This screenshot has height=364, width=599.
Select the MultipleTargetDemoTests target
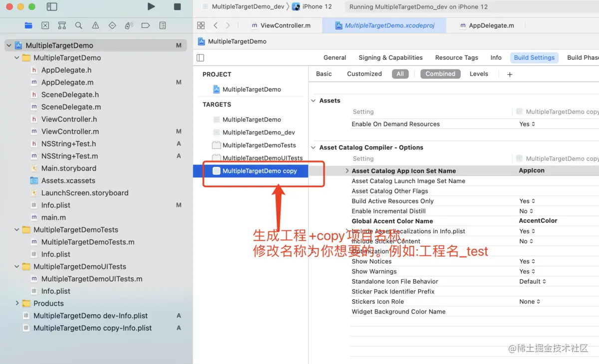(x=259, y=145)
